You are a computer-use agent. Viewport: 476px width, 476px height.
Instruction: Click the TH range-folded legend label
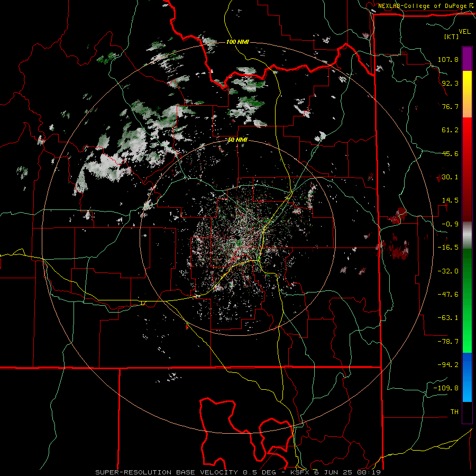coord(454,412)
